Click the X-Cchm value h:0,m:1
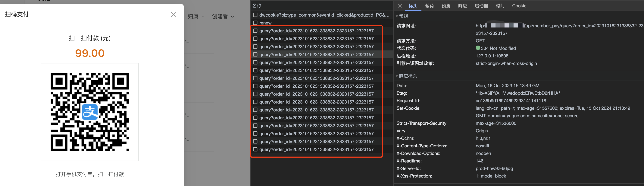Image resolution: width=644 pixels, height=186 pixels. tap(483, 138)
